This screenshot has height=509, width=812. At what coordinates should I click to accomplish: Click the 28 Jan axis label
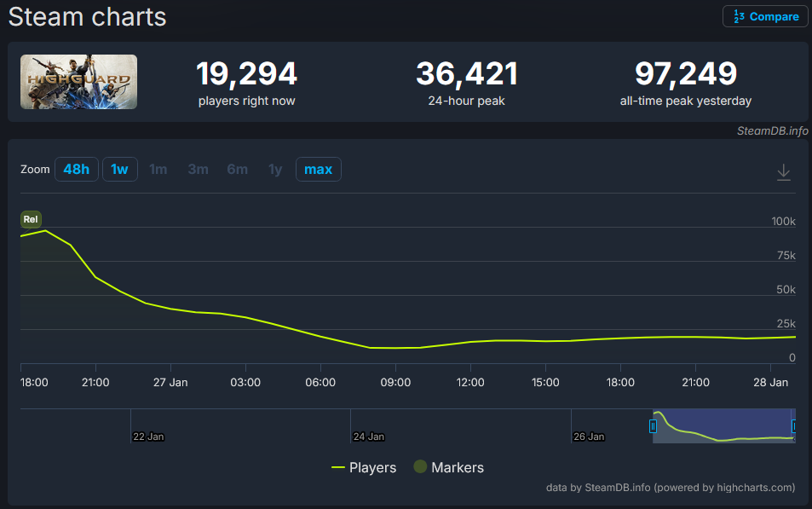(770, 383)
